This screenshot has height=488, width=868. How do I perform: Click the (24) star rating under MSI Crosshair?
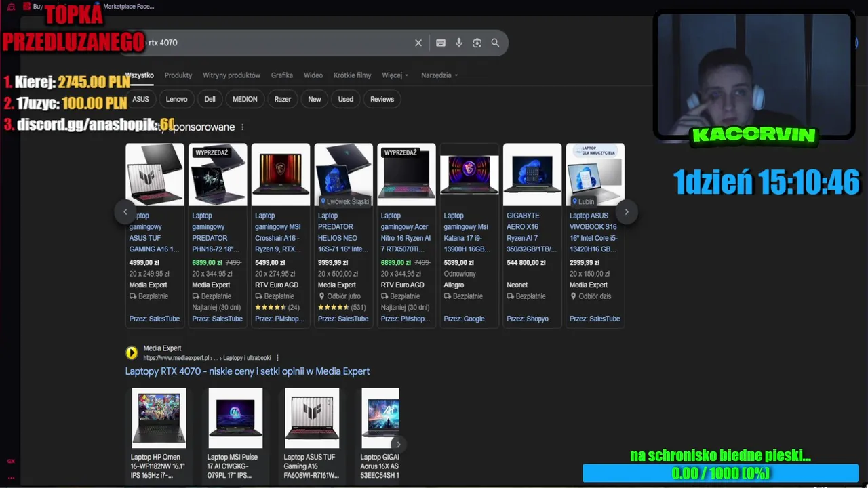(x=277, y=308)
